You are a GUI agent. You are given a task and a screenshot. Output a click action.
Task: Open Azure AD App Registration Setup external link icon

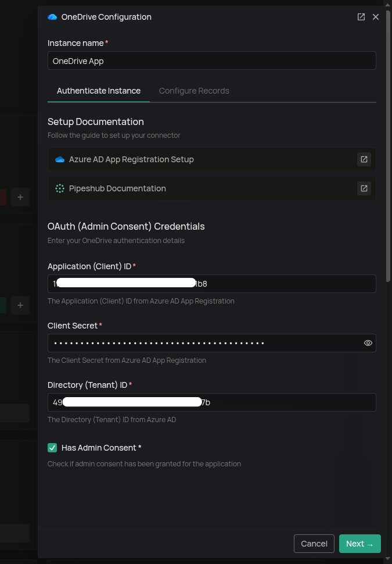(x=364, y=159)
